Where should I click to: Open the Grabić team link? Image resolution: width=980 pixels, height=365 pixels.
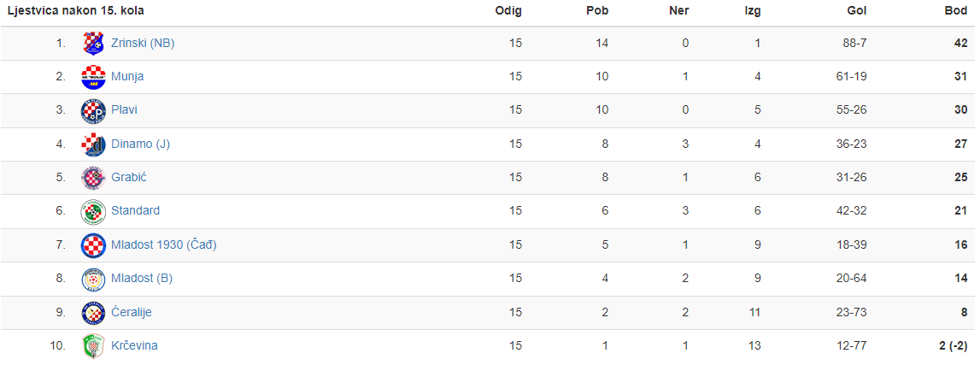pos(129,177)
